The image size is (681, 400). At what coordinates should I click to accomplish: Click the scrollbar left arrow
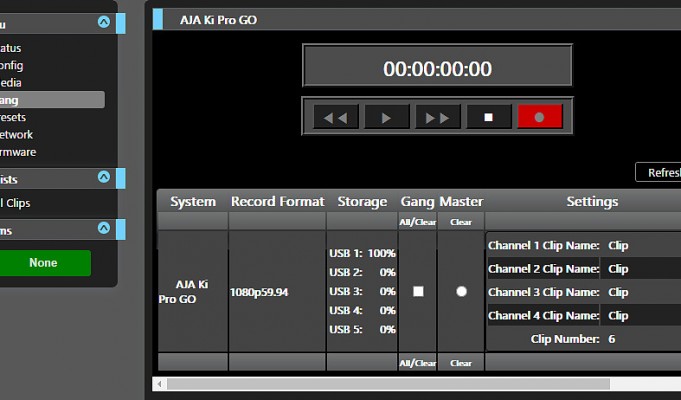click(159, 384)
